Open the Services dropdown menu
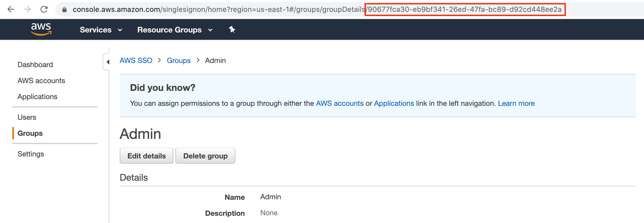 point(101,30)
